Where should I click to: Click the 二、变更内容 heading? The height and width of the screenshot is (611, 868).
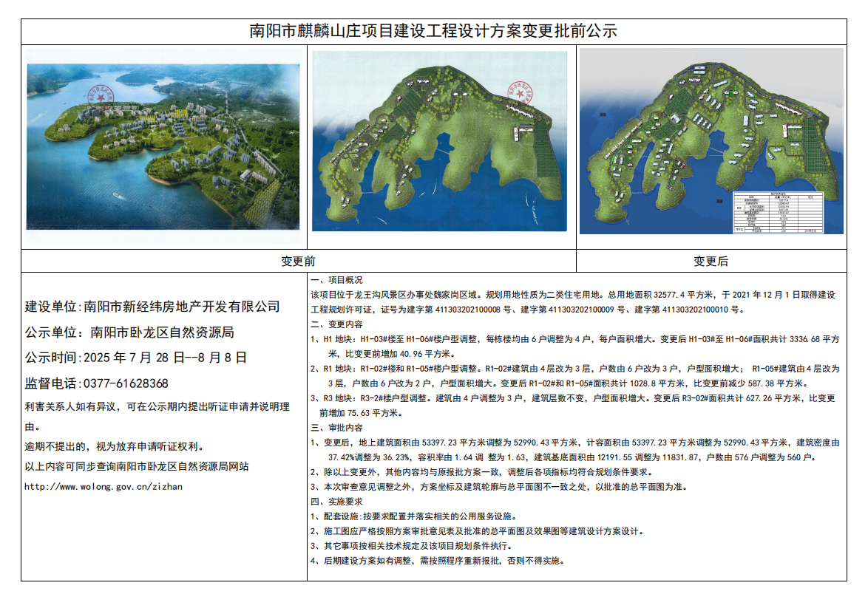[x=336, y=324]
